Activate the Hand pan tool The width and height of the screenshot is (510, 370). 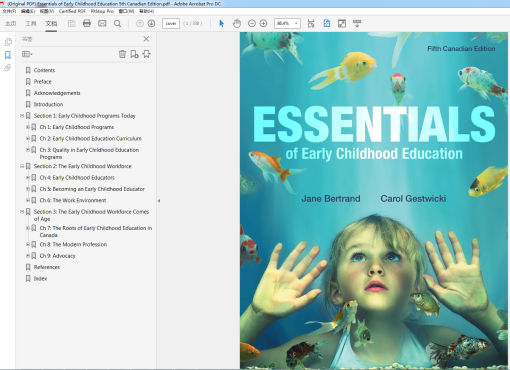[237, 23]
